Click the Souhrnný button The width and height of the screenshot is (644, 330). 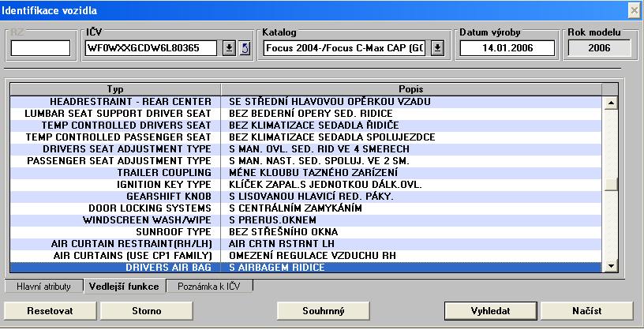324,310
